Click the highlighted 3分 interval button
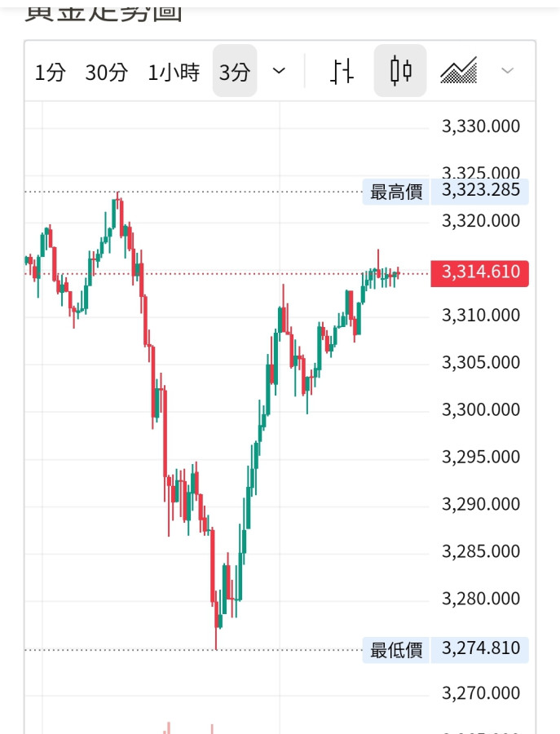This screenshot has width=560, height=734. (x=235, y=73)
